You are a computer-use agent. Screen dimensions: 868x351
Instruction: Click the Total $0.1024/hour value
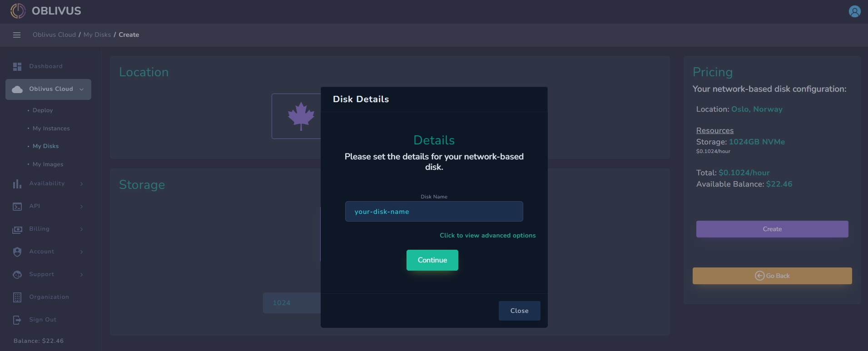(x=744, y=173)
